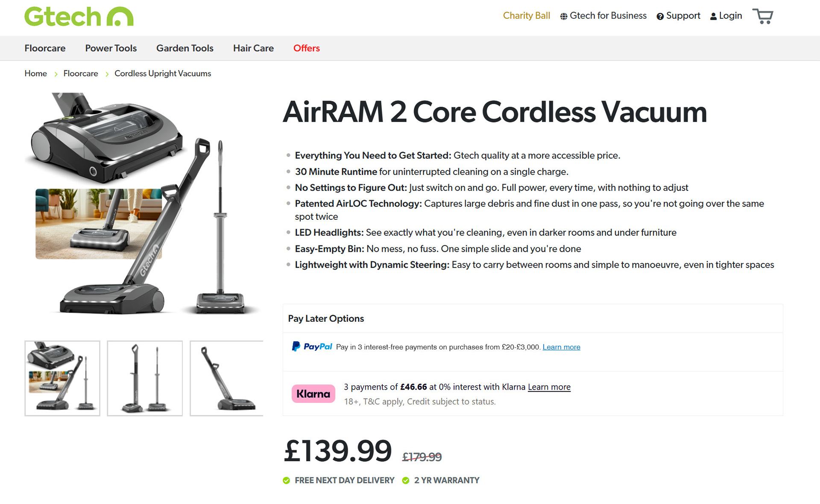Go to the Offers page
This screenshot has height=504, width=820.
tap(306, 48)
